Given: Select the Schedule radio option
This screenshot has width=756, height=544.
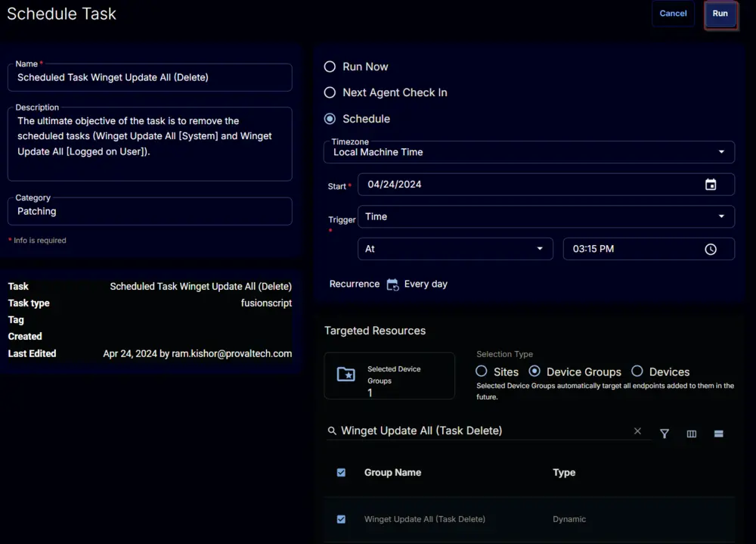Looking at the screenshot, I should click(330, 119).
